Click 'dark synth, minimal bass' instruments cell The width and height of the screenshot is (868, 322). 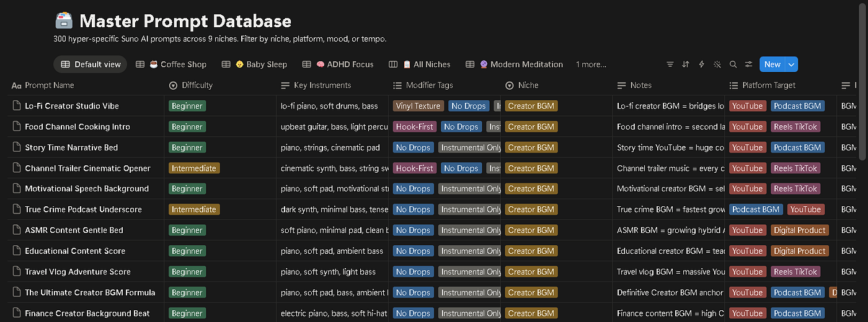(332, 209)
